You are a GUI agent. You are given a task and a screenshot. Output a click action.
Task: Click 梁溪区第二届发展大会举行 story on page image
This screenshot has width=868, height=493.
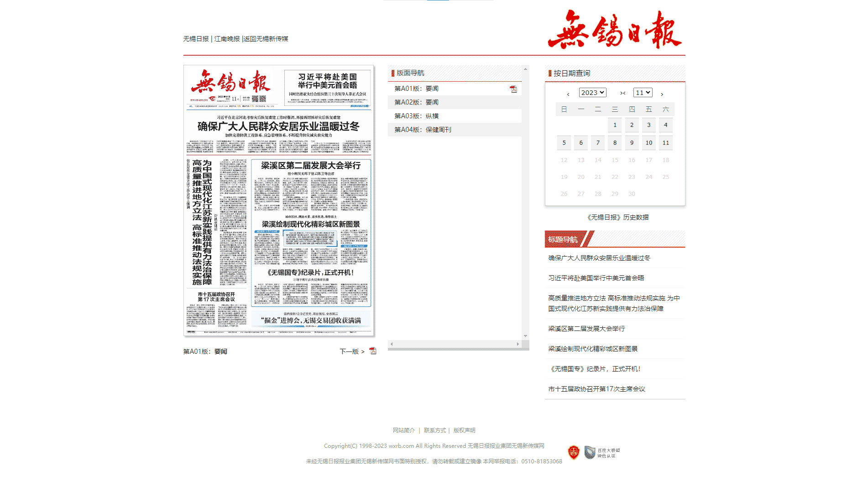click(x=311, y=165)
